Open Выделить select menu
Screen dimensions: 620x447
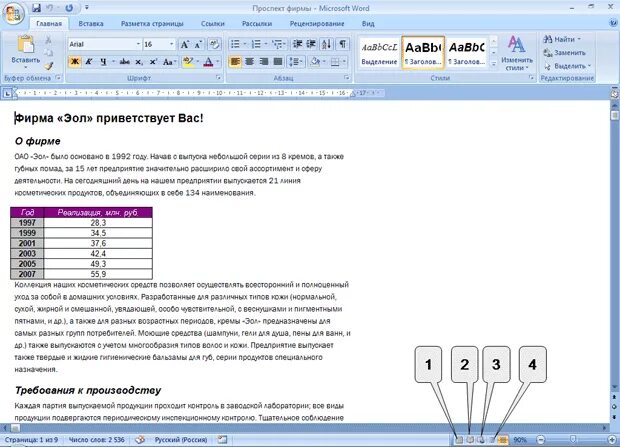coord(567,66)
